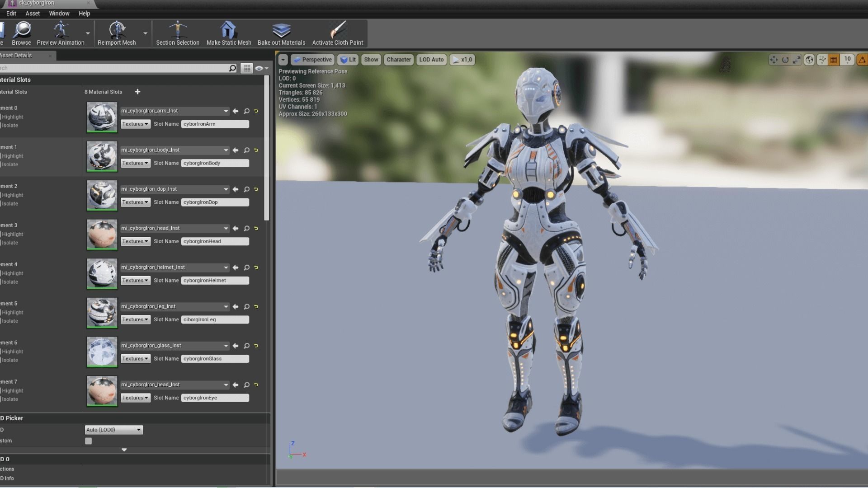Click the Make Static Mesh icon
This screenshot has height=488, width=868.
pyautogui.click(x=229, y=33)
